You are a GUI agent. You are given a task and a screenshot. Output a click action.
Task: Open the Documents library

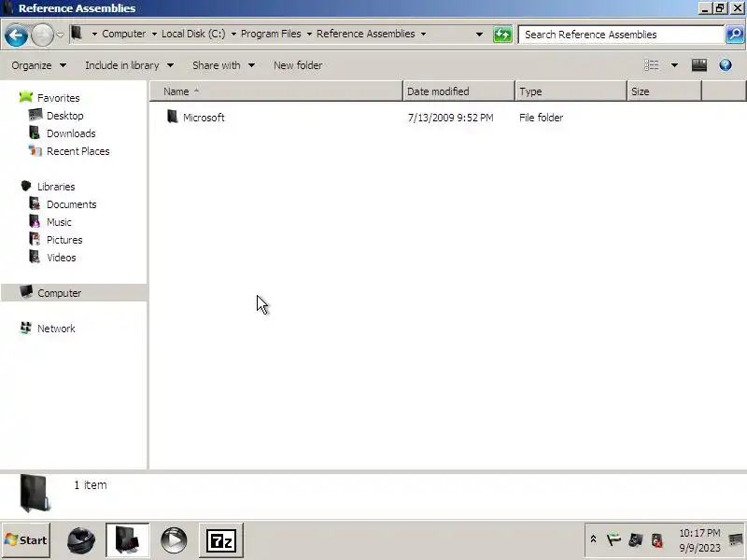[72, 204]
